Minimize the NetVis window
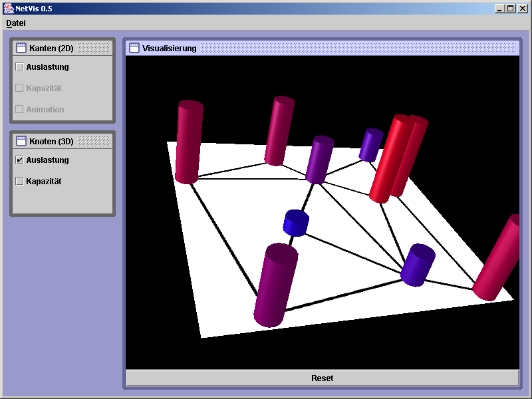The width and height of the screenshot is (532, 399). point(499,9)
